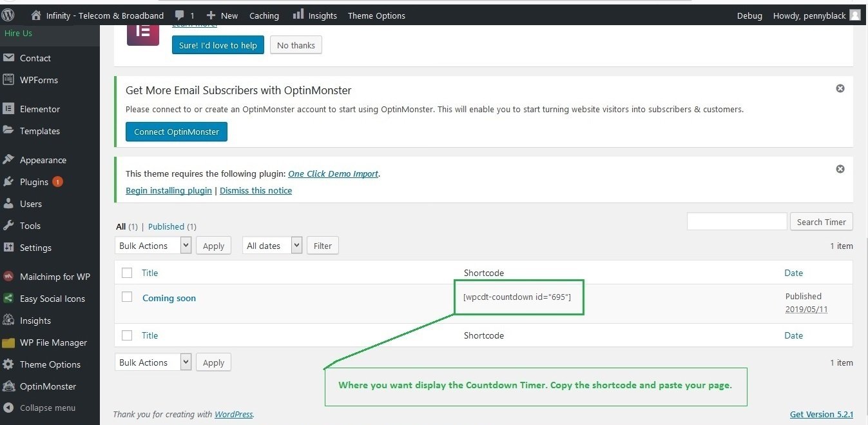The height and width of the screenshot is (425, 868).
Task: Open the One Click Demo Import link
Action: (x=333, y=173)
